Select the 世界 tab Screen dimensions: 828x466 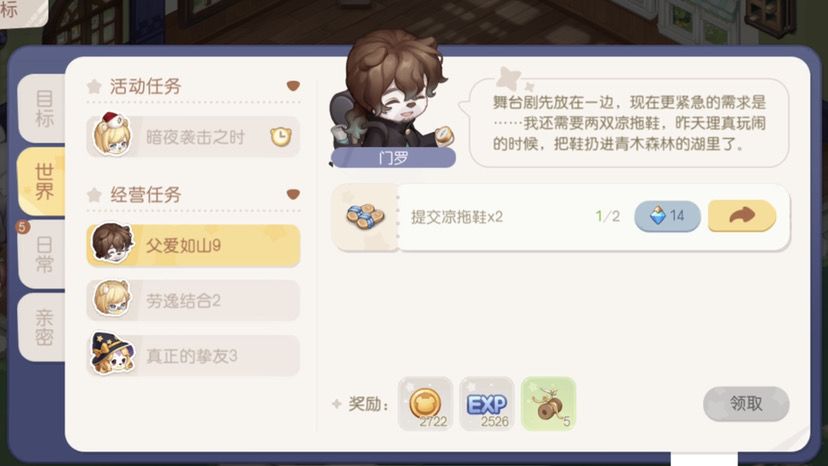click(x=42, y=181)
